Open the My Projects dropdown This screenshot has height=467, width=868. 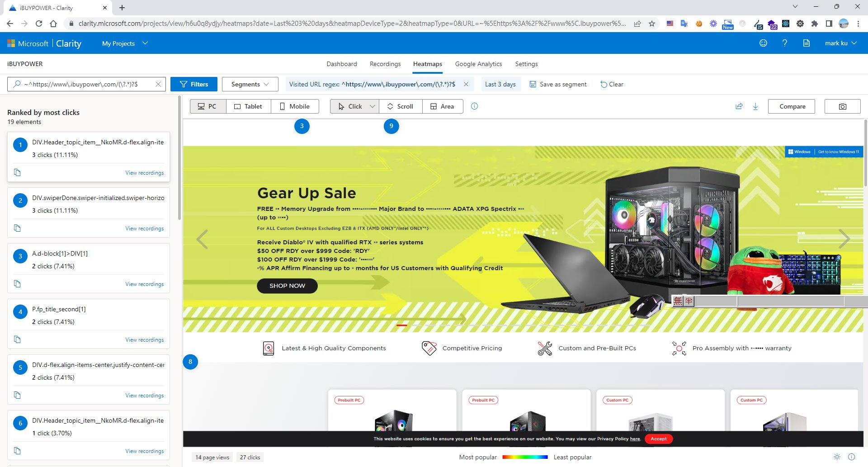pyautogui.click(x=125, y=43)
